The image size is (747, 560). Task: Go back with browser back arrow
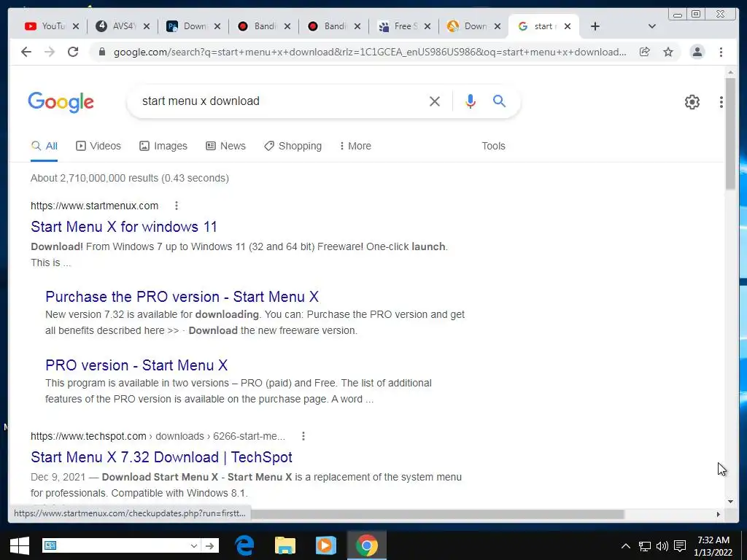point(26,52)
